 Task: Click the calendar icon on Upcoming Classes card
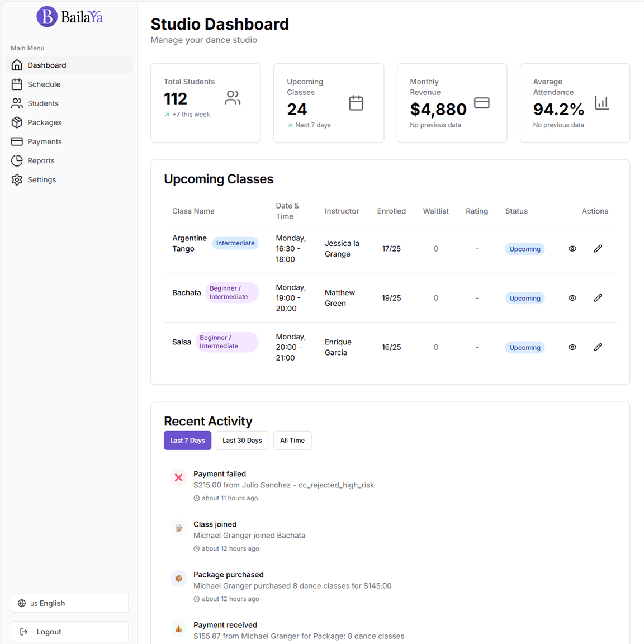point(356,103)
